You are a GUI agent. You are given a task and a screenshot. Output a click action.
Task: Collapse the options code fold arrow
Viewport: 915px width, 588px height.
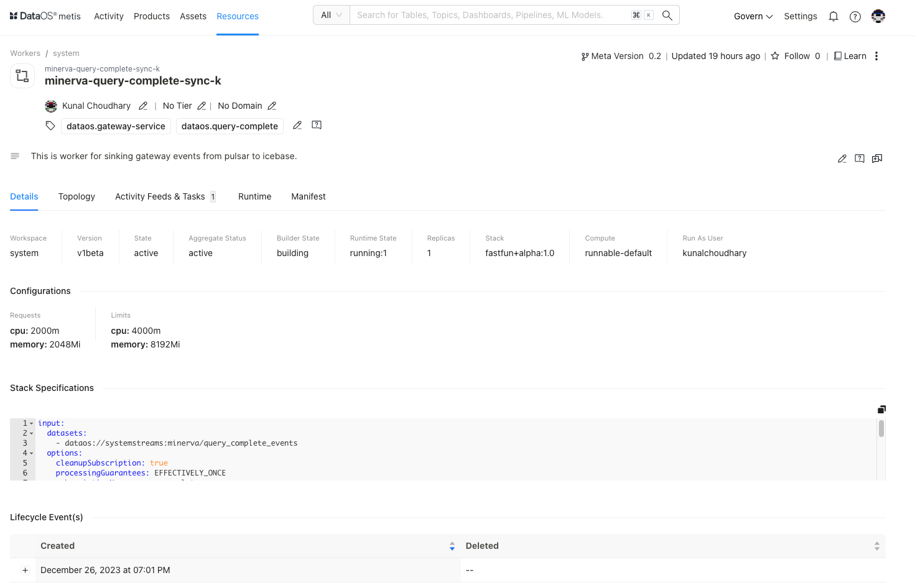(x=32, y=453)
